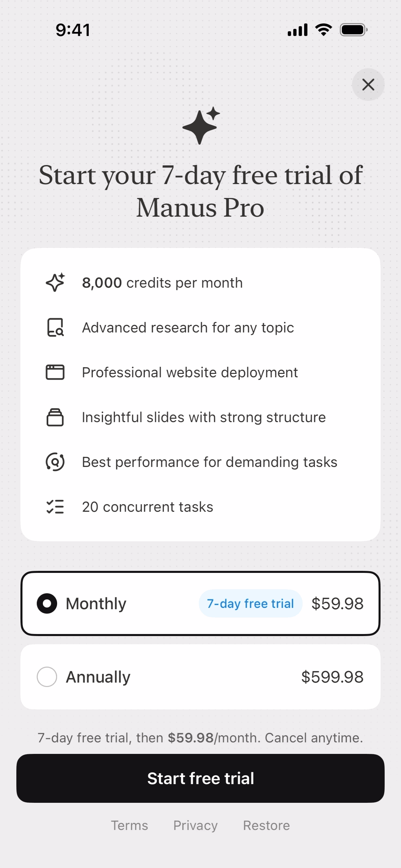
Task: Tap the best performance icon
Action: pyautogui.click(x=55, y=462)
